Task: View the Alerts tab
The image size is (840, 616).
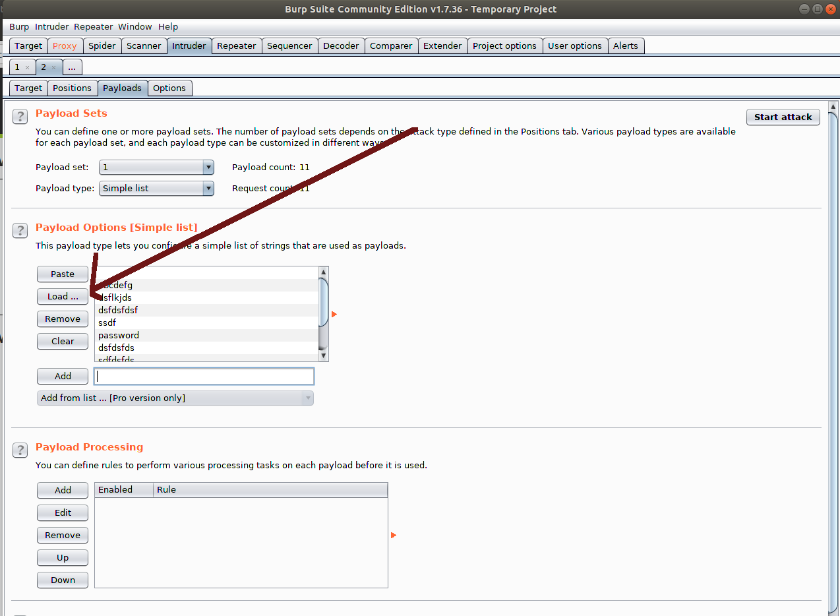Action: 626,46
